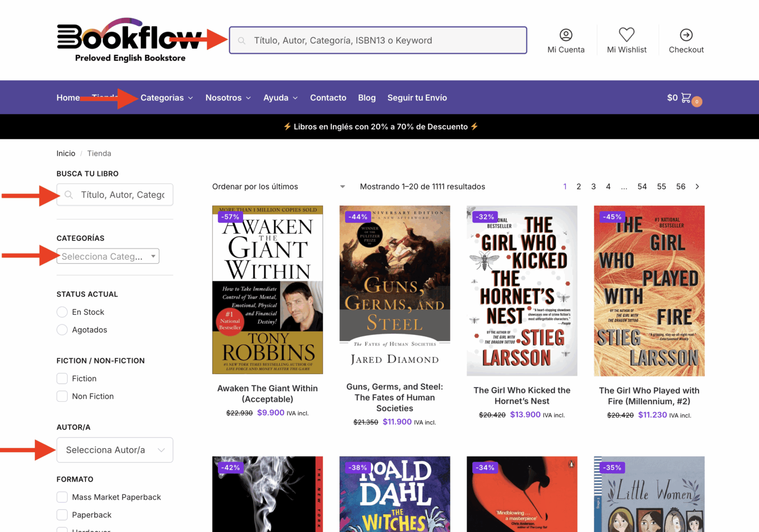Viewport: 759px width, 532px height.
Task: Open the shopping cart icon
Action: click(x=686, y=98)
